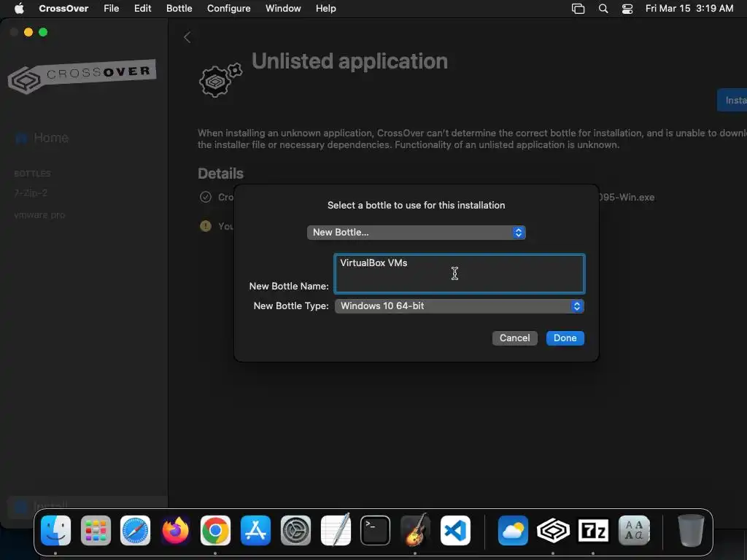The width and height of the screenshot is (747, 560).
Task: Click the checkmark icon in Details
Action: [205, 197]
